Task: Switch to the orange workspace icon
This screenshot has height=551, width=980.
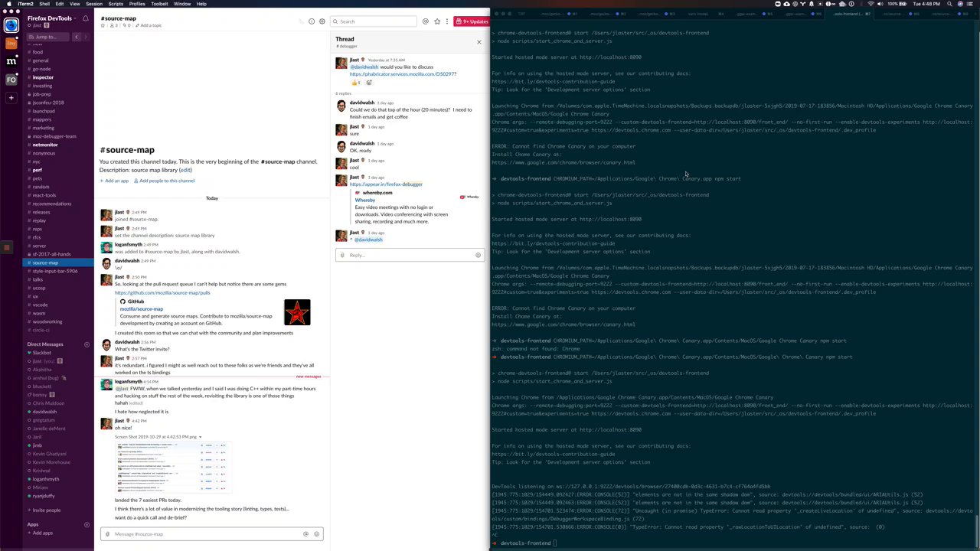Action: (x=11, y=44)
